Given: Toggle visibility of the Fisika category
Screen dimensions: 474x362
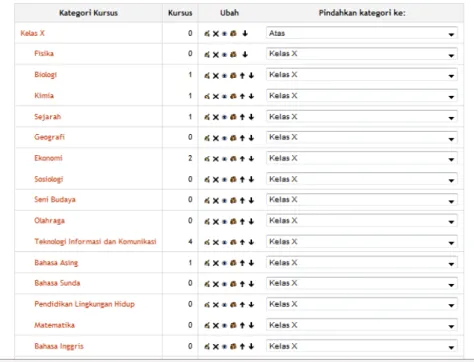Looking at the screenshot, I should click(224, 55).
